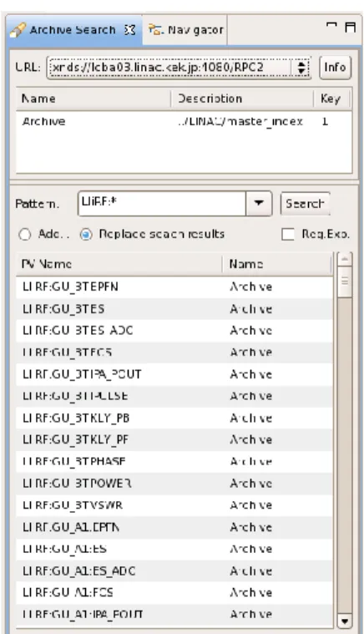The width and height of the screenshot is (364, 634).
Task: Switch to the Archive Search tab
Action: click(74, 30)
